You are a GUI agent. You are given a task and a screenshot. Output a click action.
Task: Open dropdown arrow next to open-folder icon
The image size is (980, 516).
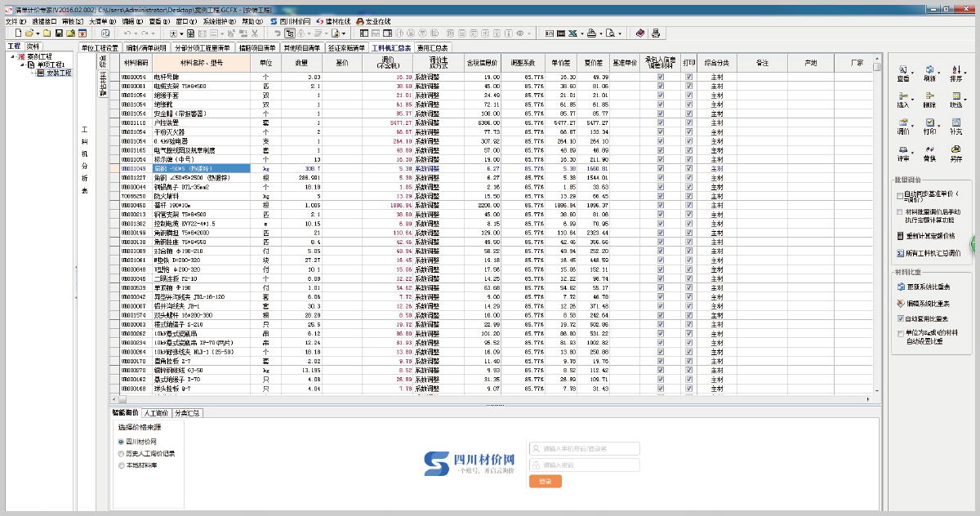point(37,33)
